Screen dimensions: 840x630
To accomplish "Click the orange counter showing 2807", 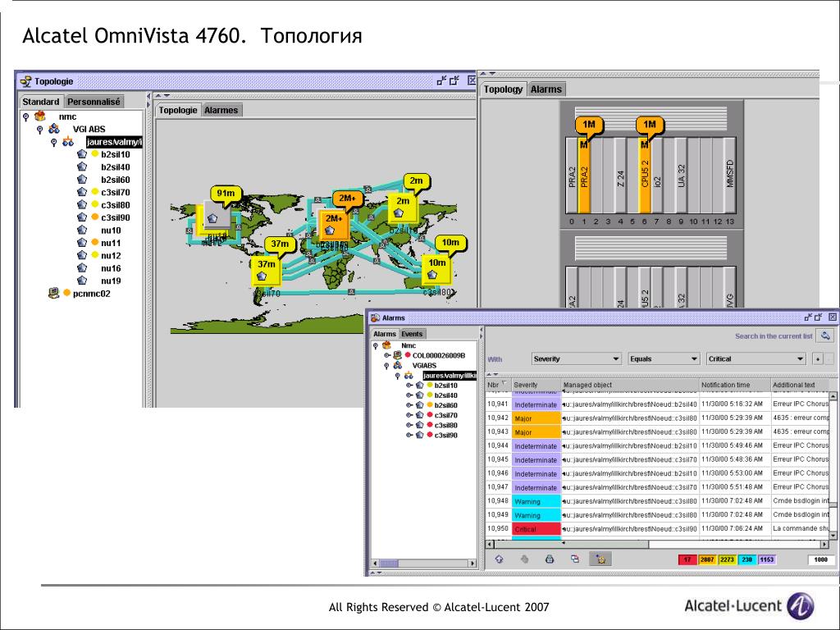I will coord(707,559).
